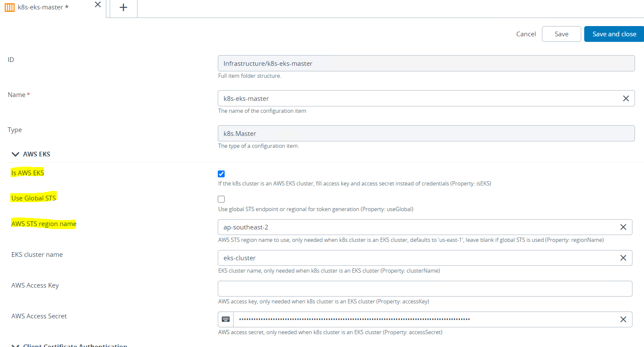The height and width of the screenshot is (347, 644).
Task: Open a new tab with plus icon
Action: (123, 8)
